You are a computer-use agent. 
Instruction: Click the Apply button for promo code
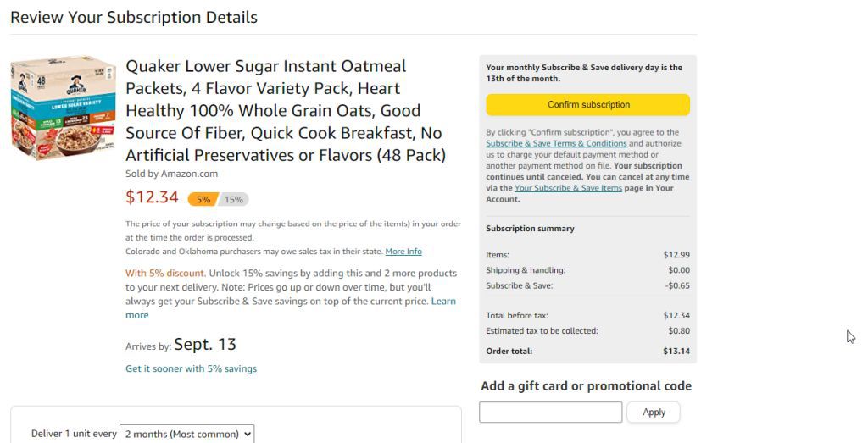654,412
